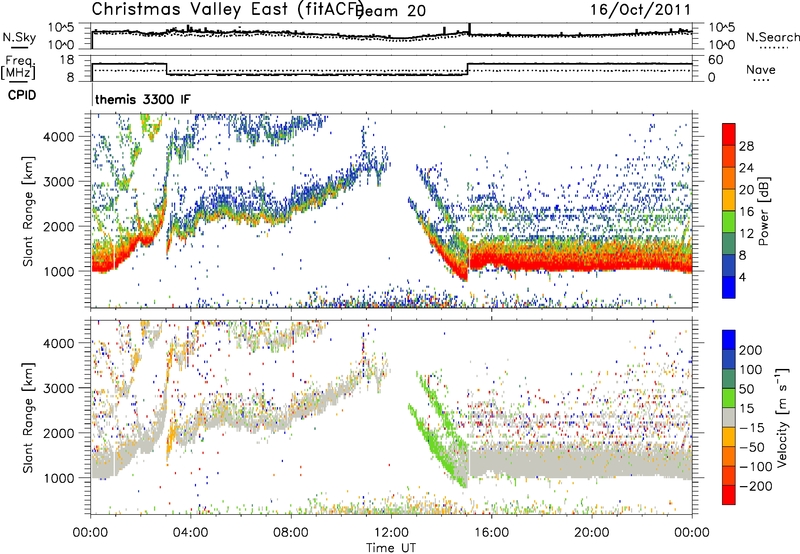800x554 pixels.
Task: Click the "Time UT" axis title
Action: pyautogui.click(x=391, y=548)
